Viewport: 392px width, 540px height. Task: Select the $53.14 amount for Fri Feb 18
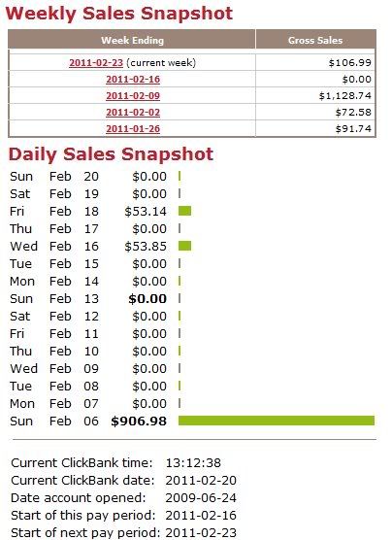point(146,211)
